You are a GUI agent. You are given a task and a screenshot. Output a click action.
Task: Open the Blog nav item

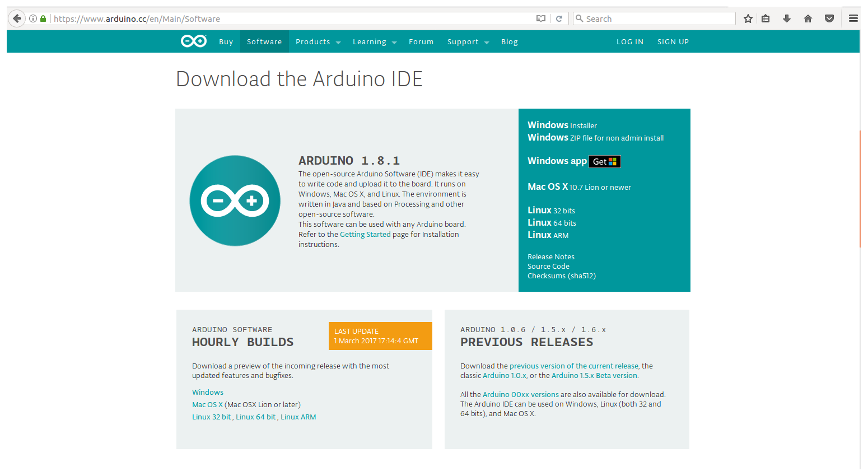pos(510,41)
